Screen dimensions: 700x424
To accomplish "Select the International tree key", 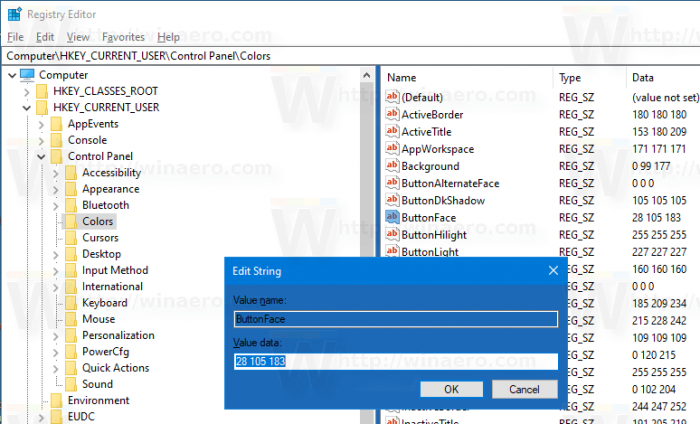I will [112, 287].
